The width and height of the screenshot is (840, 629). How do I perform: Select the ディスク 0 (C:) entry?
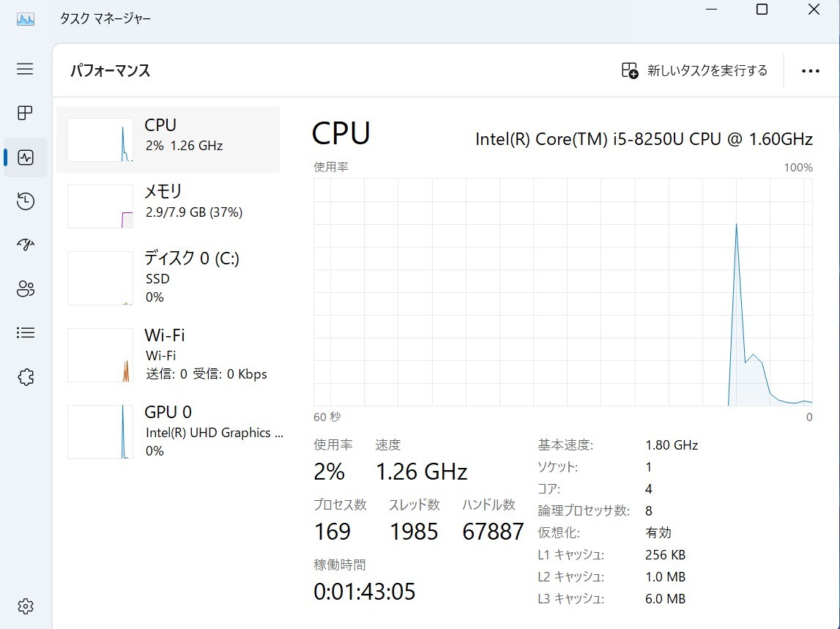pyautogui.click(x=168, y=278)
